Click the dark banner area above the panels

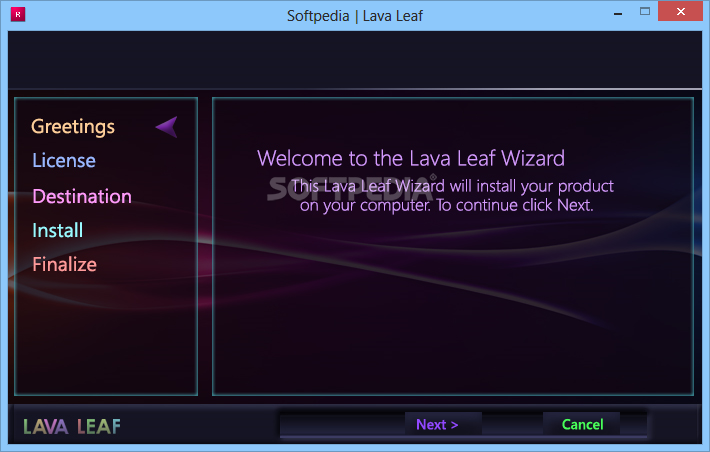355,59
